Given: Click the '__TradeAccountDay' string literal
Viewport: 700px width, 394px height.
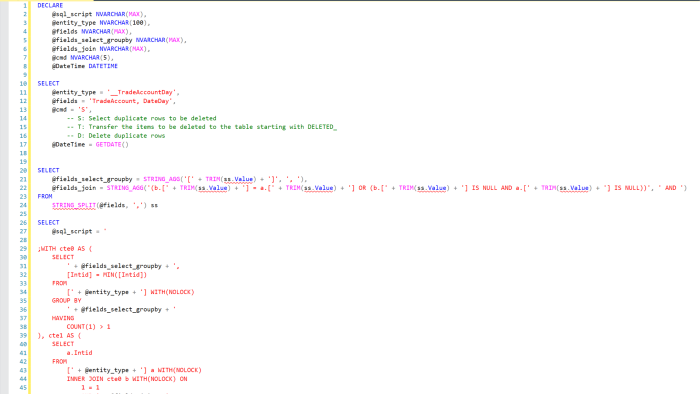Looking at the screenshot, I should tap(142, 92).
